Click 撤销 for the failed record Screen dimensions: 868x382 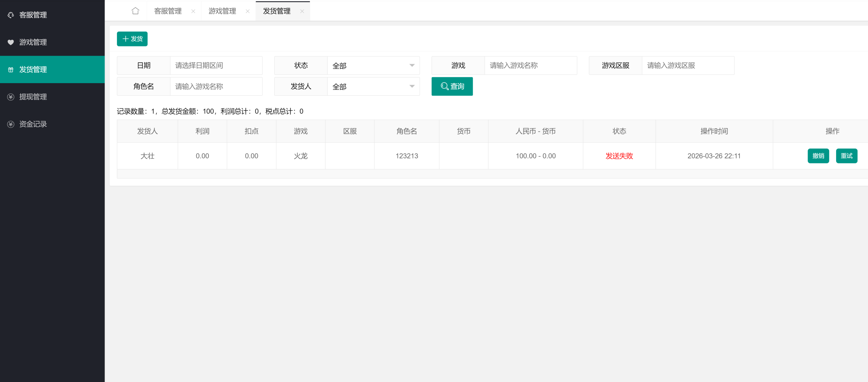(x=818, y=156)
